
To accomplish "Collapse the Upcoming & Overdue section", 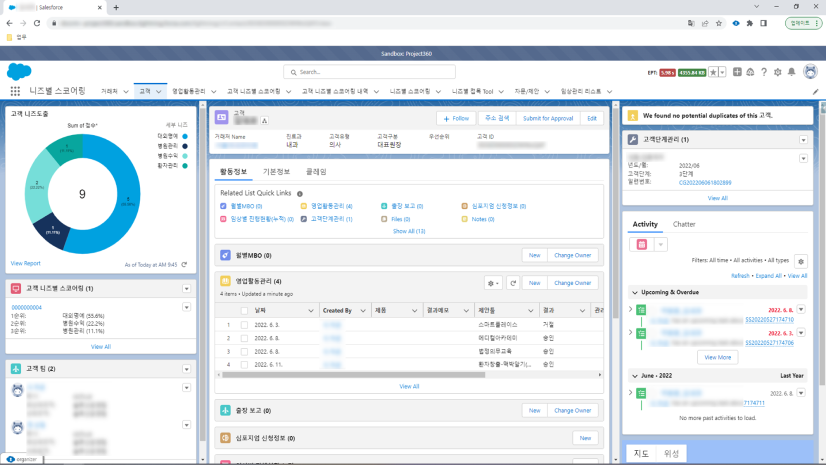I will [x=635, y=292].
